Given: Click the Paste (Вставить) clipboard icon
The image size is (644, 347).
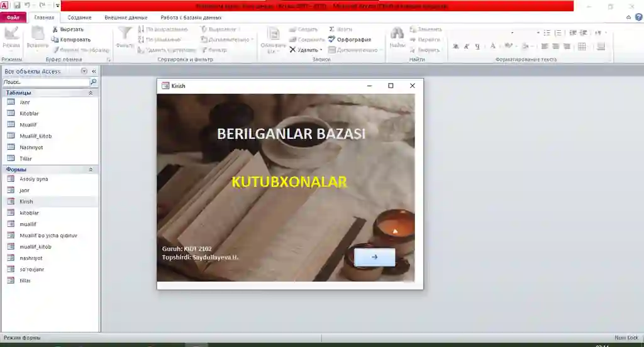Looking at the screenshot, I should 38,33.
